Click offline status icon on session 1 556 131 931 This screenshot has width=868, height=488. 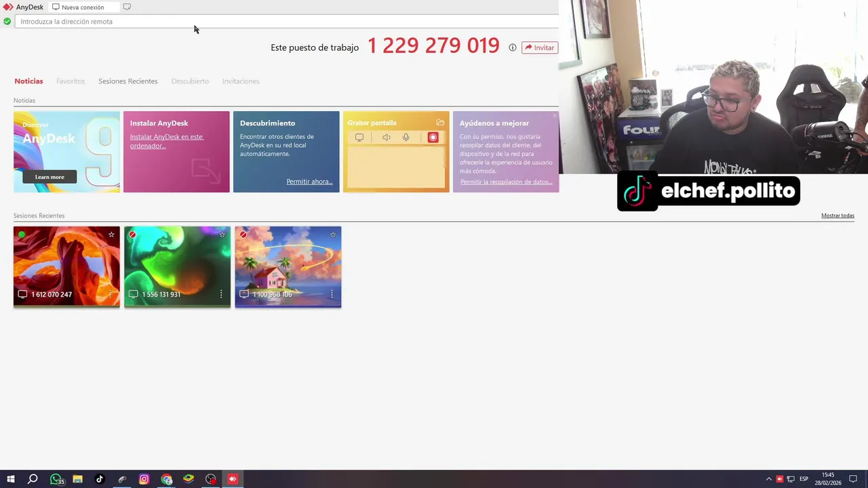pos(132,235)
